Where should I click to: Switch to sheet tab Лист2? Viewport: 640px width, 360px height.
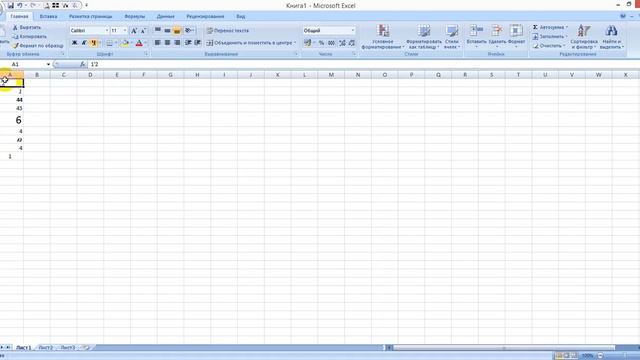pos(46,347)
